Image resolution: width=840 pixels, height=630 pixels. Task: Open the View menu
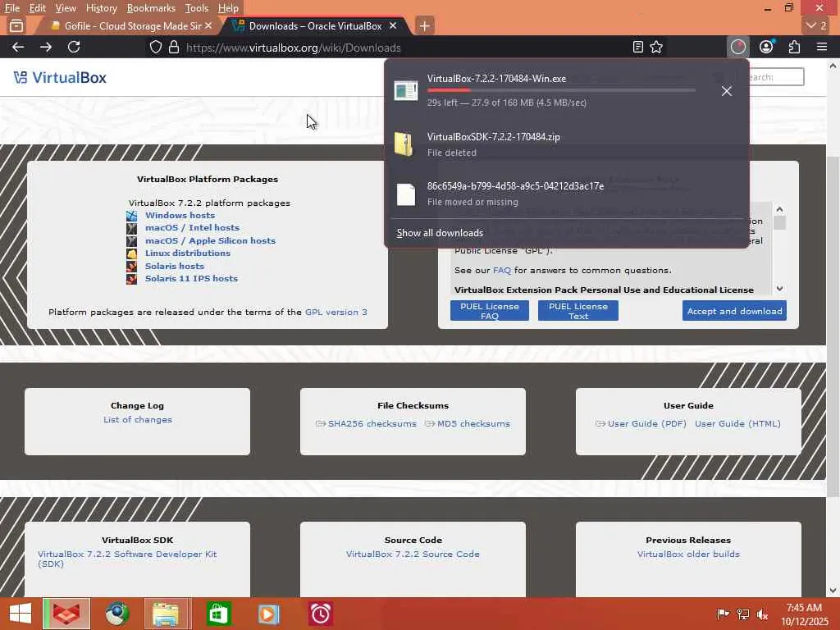pyautogui.click(x=66, y=8)
